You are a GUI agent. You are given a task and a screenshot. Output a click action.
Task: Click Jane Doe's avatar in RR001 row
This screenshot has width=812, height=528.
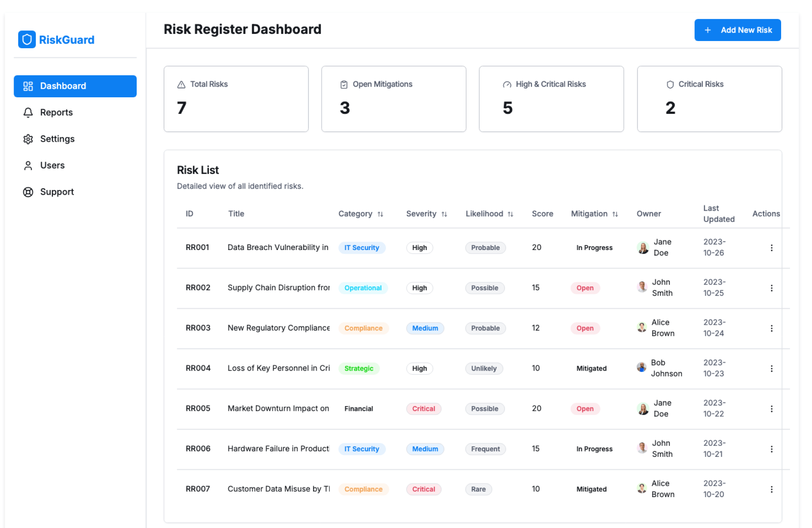[643, 248]
